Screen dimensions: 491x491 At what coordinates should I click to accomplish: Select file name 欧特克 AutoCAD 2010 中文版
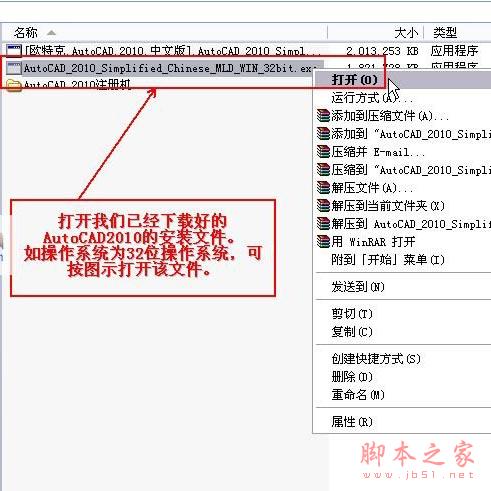[173, 51]
